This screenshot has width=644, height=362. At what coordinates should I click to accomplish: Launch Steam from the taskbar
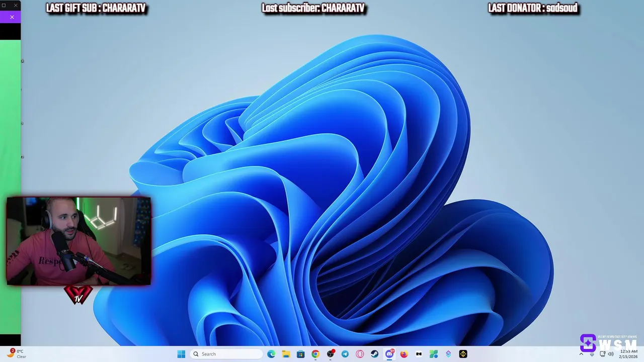(374, 354)
